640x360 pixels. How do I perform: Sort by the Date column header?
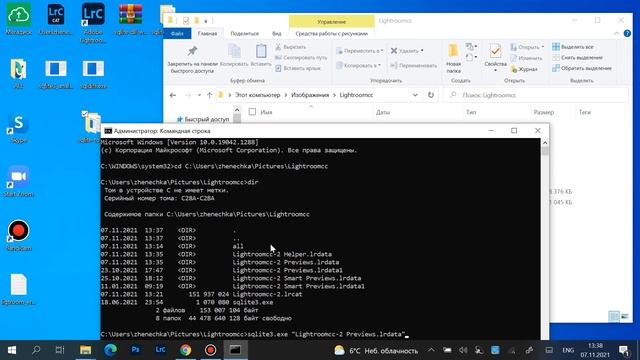coord(383,112)
